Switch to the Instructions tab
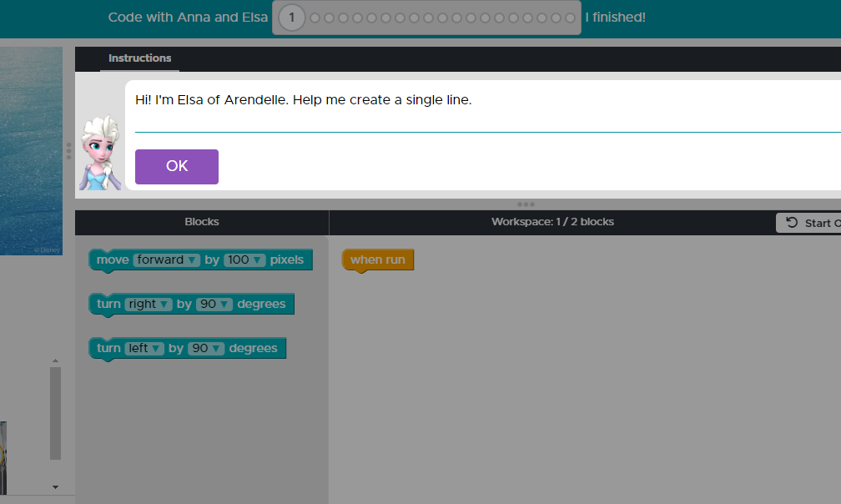Viewport: 841px width, 504px height. coord(139,58)
